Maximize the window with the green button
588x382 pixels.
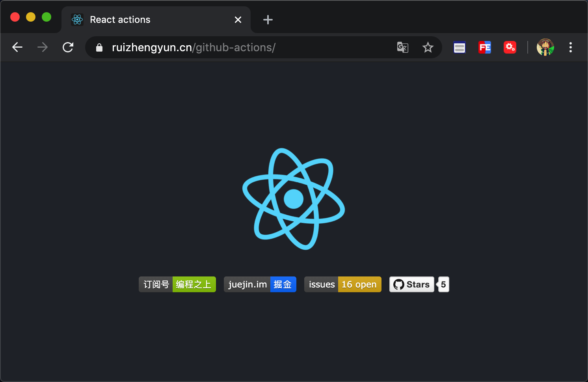click(x=47, y=17)
